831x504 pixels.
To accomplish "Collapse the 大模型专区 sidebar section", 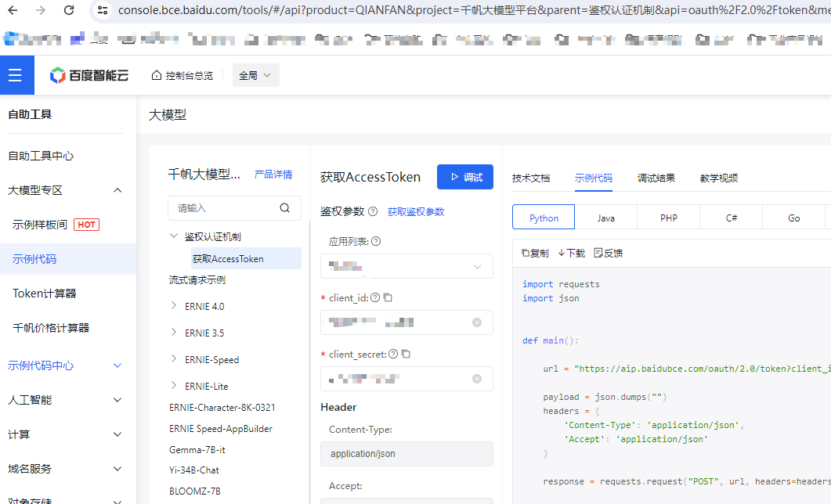I will (x=117, y=190).
